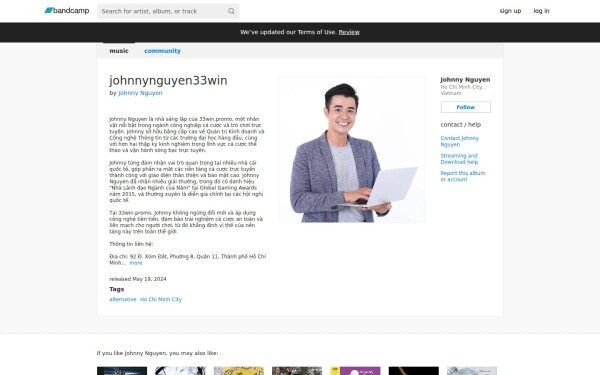Expand description with the more link
The height and width of the screenshot is (375, 600).
pos(136,263)
